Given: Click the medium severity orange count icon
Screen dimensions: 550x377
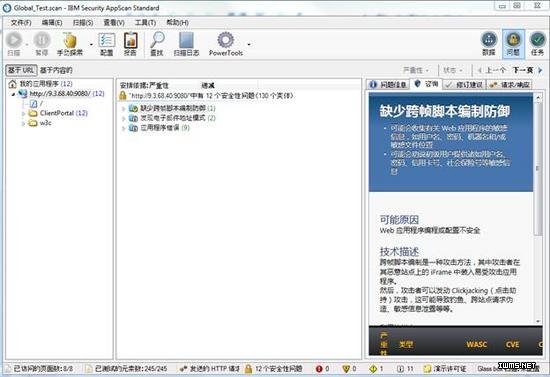Looking at the screenshot, I should pyautogui.click(x=346, y=369).
